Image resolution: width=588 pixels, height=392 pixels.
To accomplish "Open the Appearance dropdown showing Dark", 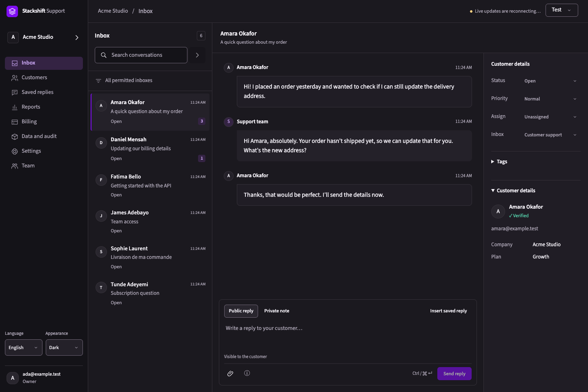I will tap(64, 347).
